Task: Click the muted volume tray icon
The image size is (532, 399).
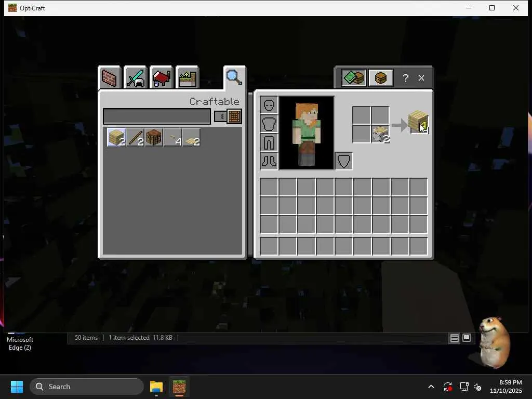Action: coord(478,387)
